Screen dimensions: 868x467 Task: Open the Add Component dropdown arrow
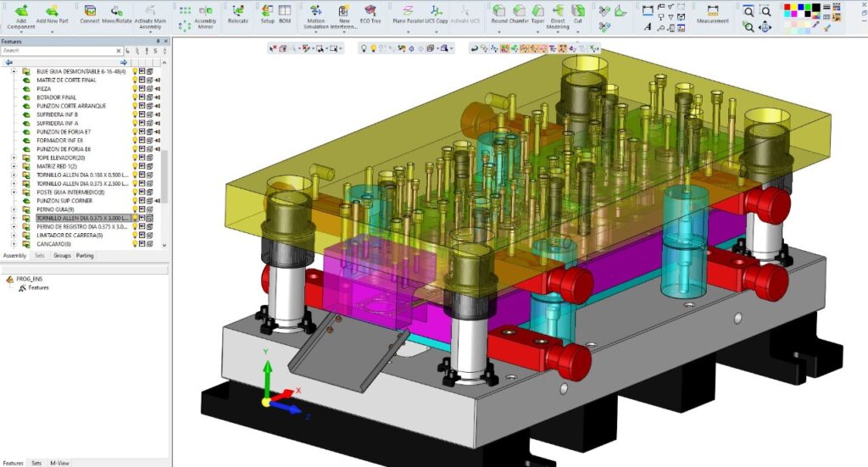(x=21, y=32)
